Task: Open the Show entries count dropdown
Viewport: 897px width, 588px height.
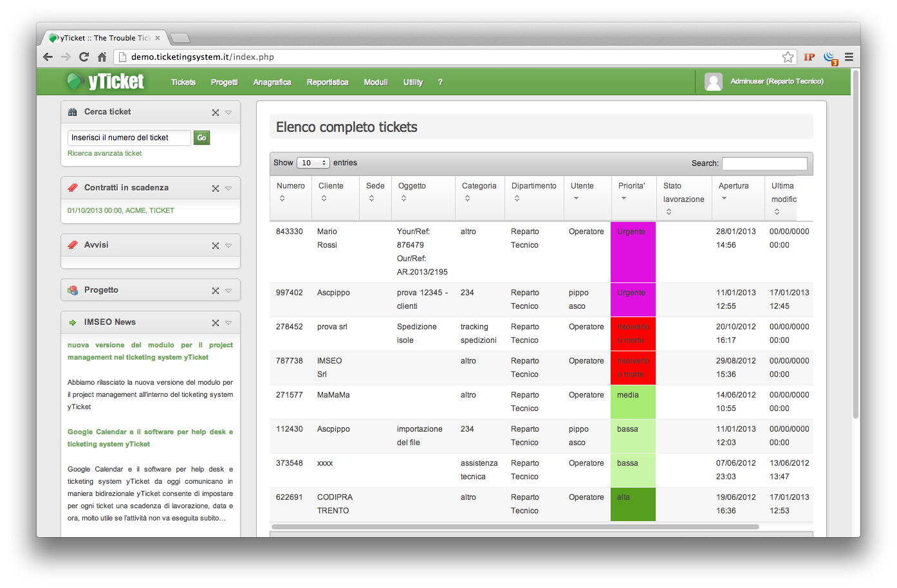Action: click(313, 163)
